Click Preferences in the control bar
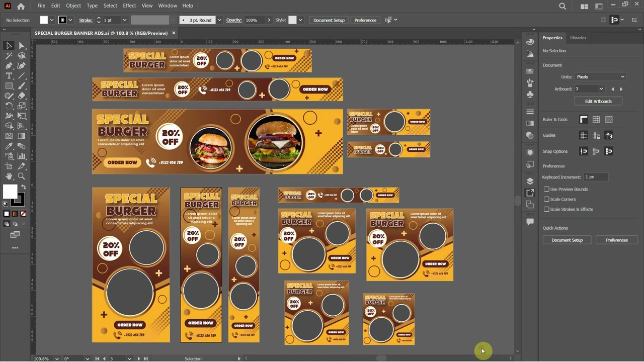The height and width of the screenshot is (362, 644). coord(365,20)
